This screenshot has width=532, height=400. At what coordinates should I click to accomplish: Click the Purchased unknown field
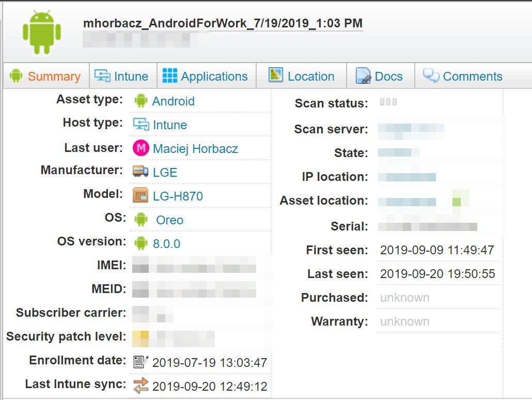(405, 298)
